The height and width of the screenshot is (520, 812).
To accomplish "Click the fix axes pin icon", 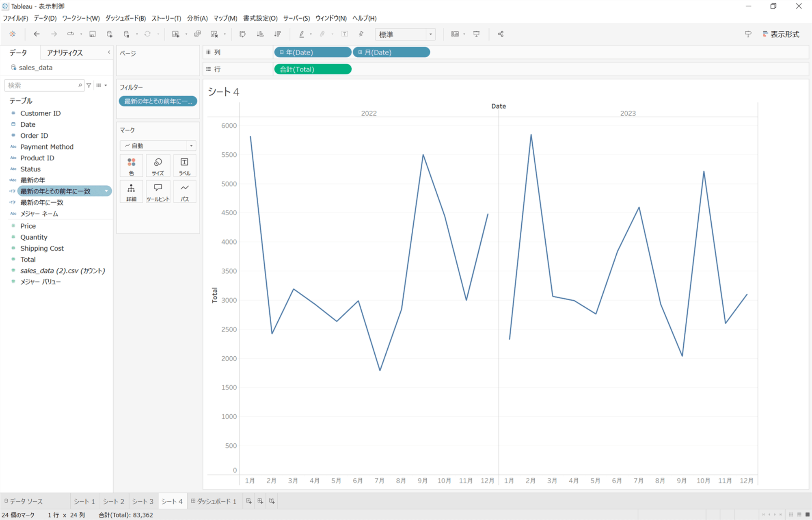I will [361, 34].
